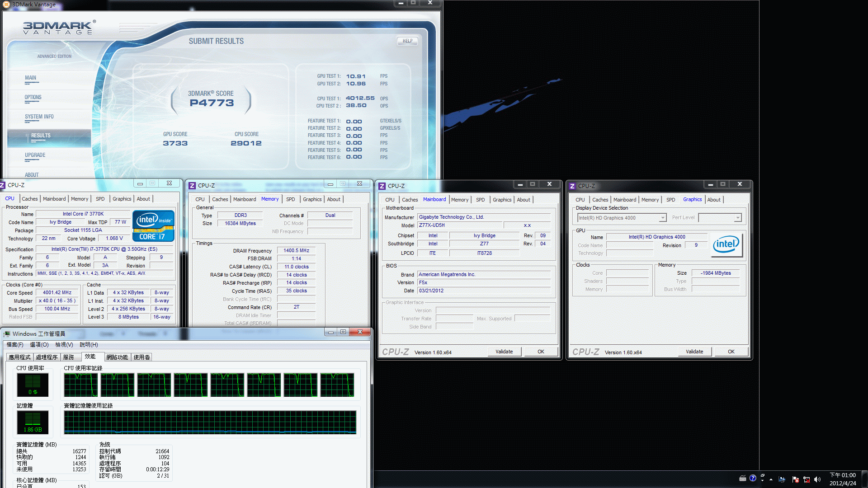Open Caches tab in CPU-Z window showing processor

pyautogui.click(x=30, y=199)
